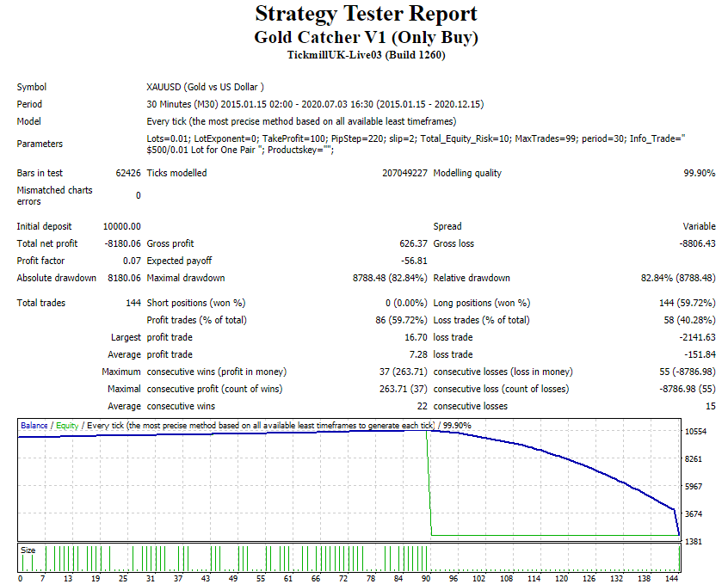
Task: Click the Maximal drawdown value 8788.48 (82.84%)
Action: coord(390,278)
